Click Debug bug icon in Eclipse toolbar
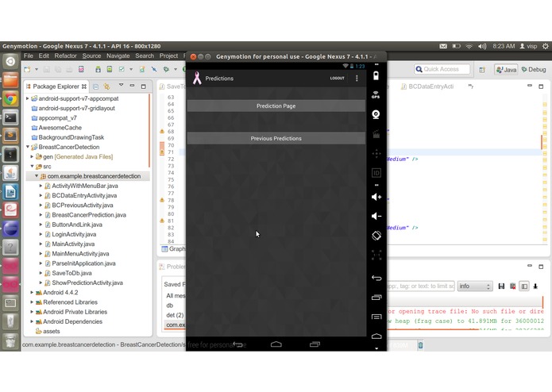This screenshot has width=552, height=392. coord(166,69)
